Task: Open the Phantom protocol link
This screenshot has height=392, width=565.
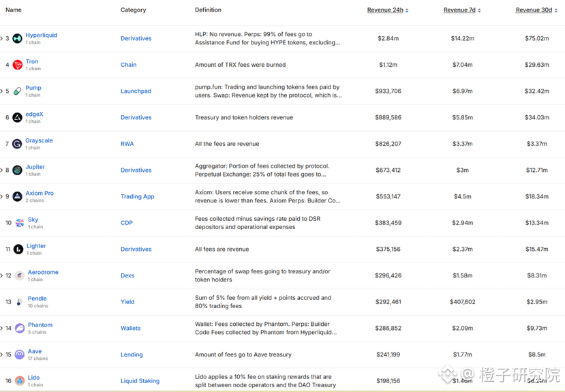Action: tap(40, 325)
